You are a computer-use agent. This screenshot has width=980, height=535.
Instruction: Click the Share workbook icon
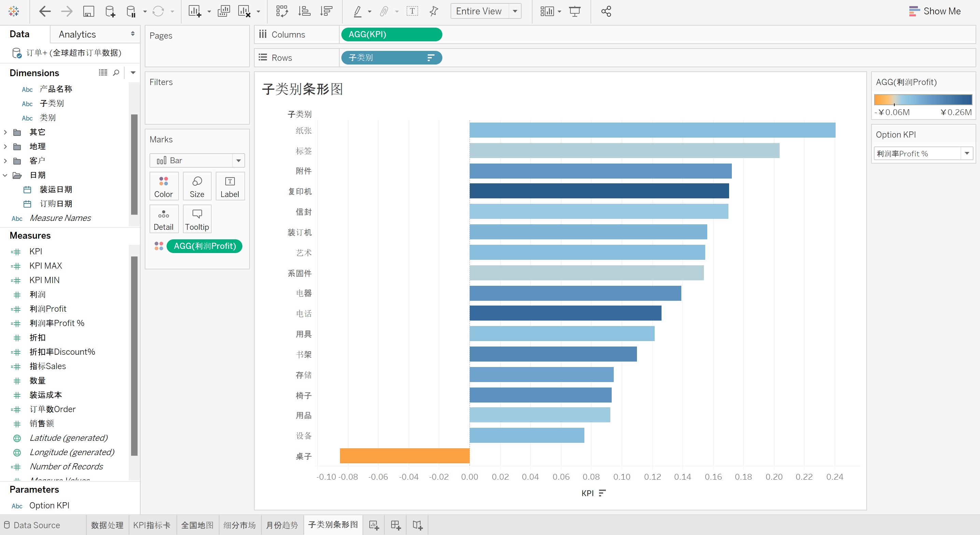pyautogui.click(x=606, y=11)
